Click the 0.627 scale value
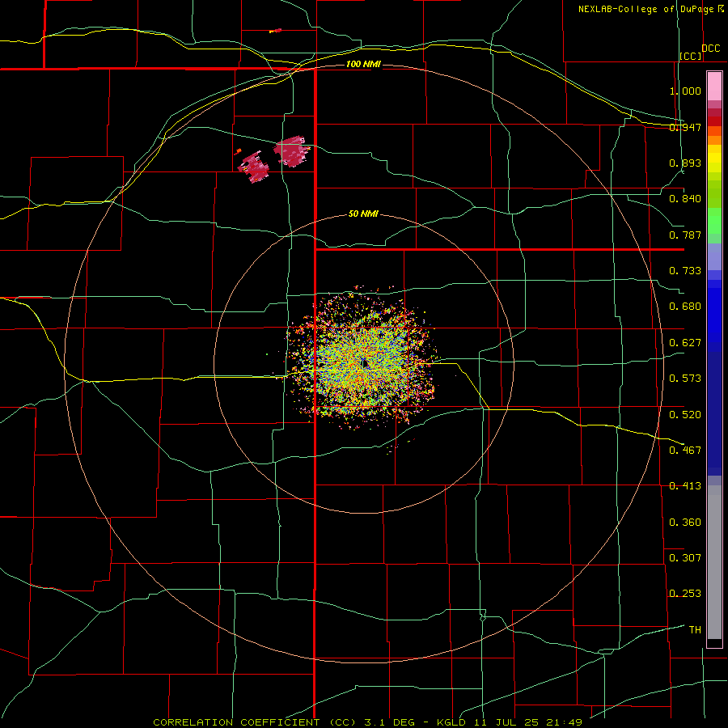 click(x=685, y=343)
